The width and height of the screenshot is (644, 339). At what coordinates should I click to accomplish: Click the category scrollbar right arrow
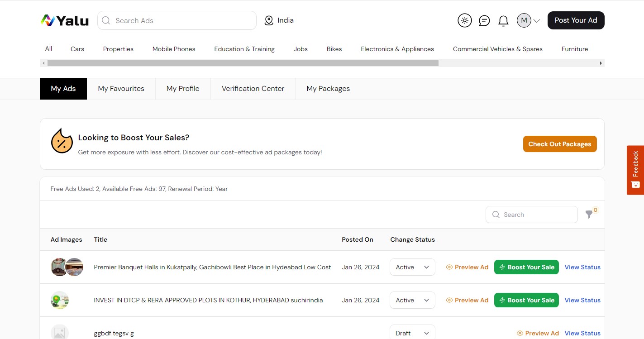tap(601, 63)
